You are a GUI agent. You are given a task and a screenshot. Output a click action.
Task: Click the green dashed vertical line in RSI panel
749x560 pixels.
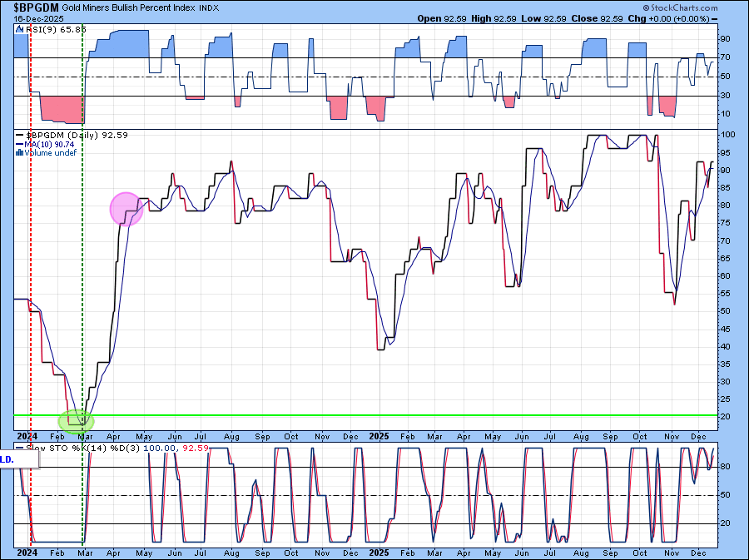pyautogui.click(x=83, y=75)
